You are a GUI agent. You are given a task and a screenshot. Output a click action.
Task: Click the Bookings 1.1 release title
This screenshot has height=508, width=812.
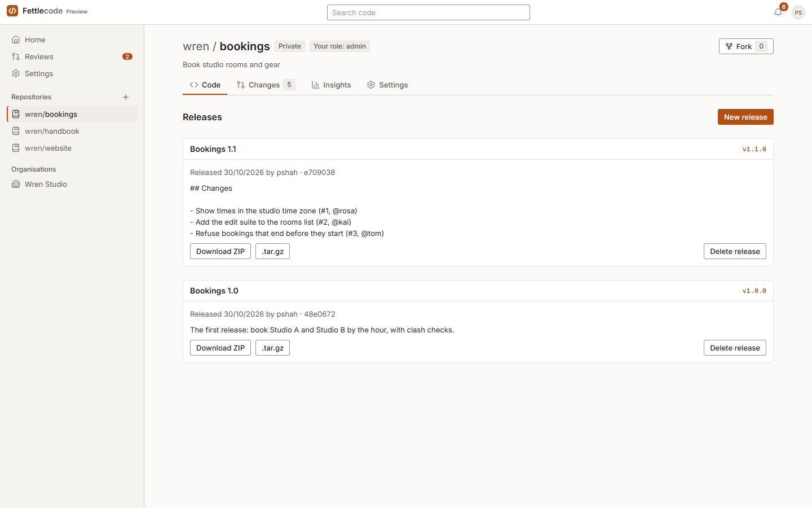pos(213,149)
